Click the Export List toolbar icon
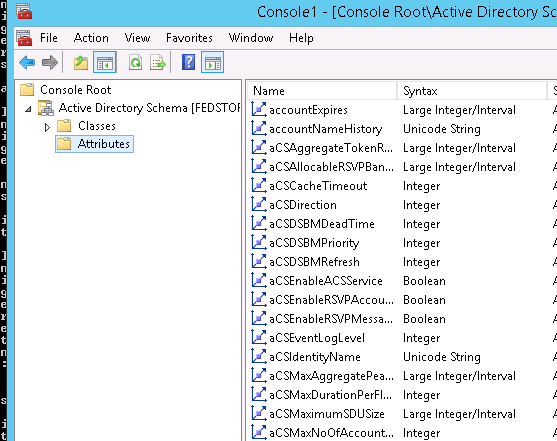Image resolution: width=557 pixels, height=441 pixels. pos(158,63)
